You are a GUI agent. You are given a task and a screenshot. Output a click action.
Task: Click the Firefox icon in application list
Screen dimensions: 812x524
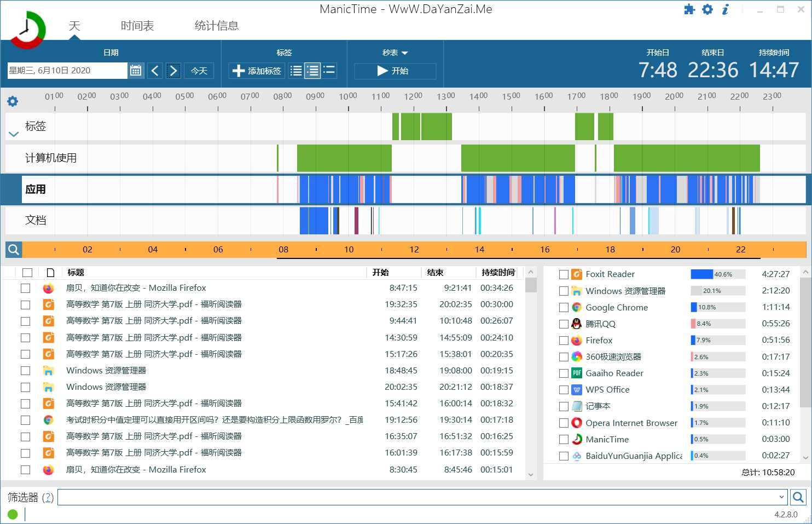pyautogui.click(x=577, y=340)
